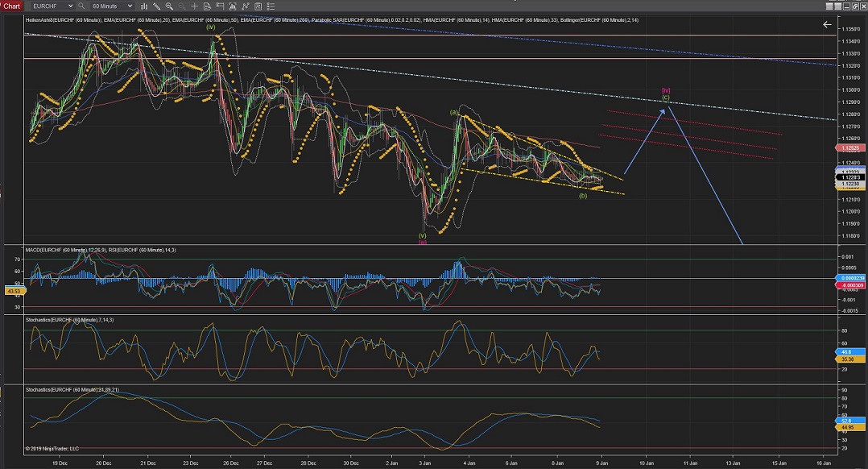The width and height of the screenshot is (868, 469).
Task: Select the green (a) wave label
Action: (454, 112)
